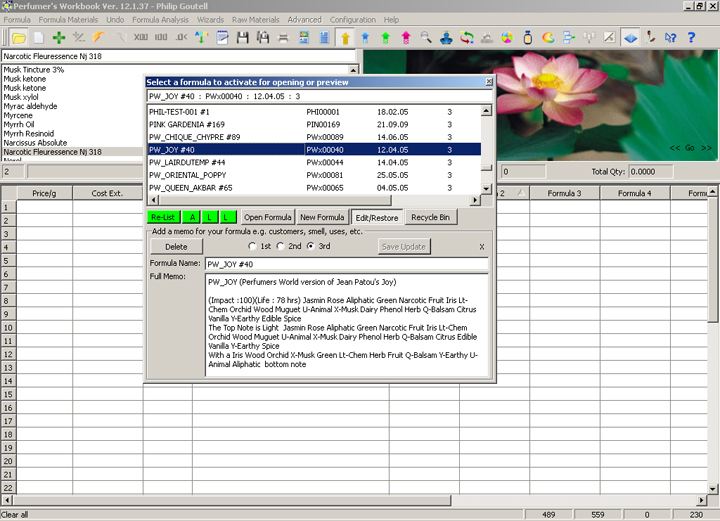
Task: Click the ABC sort arrow icon
Action: tap(201, 38)
